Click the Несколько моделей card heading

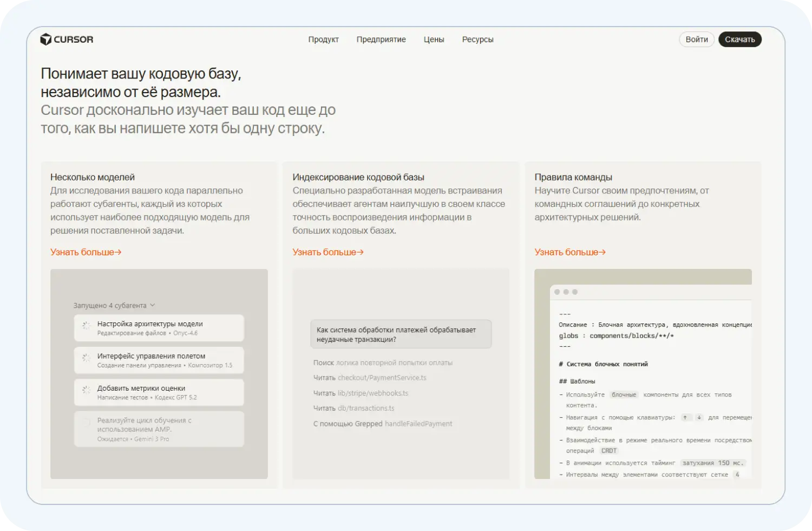click(x=93, y=177)
